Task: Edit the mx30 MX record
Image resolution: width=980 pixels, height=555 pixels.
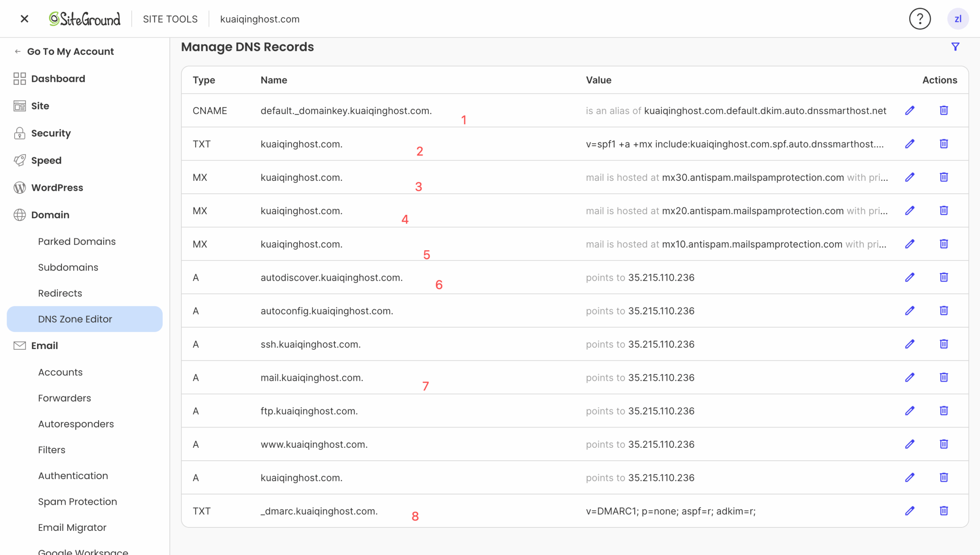Action: (x=910, y=177)
